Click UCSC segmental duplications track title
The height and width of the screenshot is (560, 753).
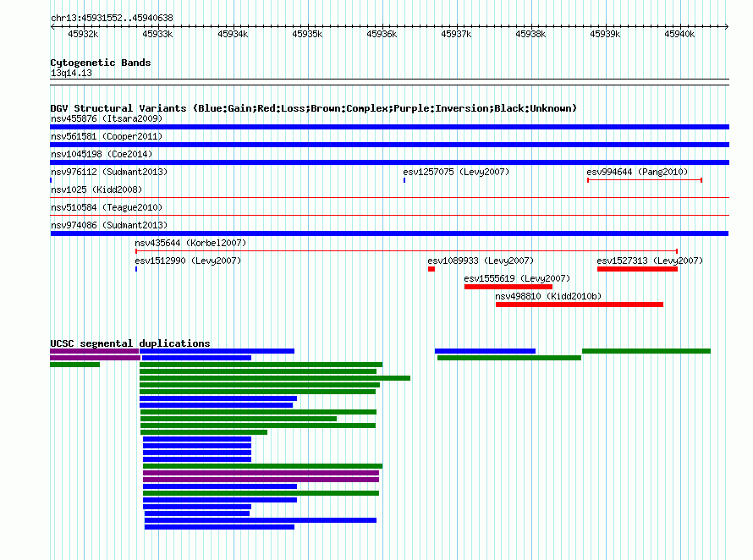(130, 343)
